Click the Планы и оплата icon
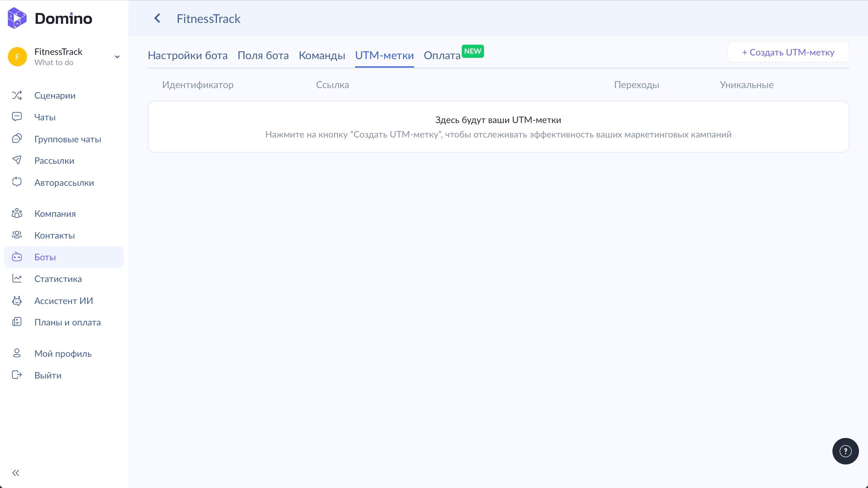 (x=17, y=322)
